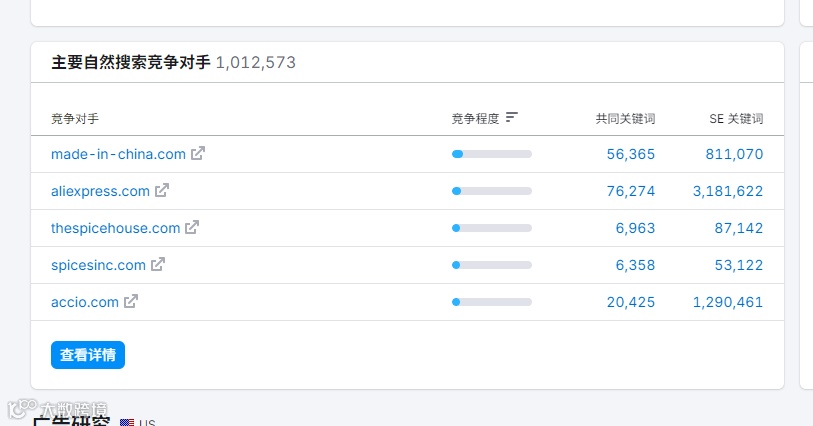Screen dimensions: 813x426
Task: Click the SE 关键词 column header
Action: coord(736,119)
